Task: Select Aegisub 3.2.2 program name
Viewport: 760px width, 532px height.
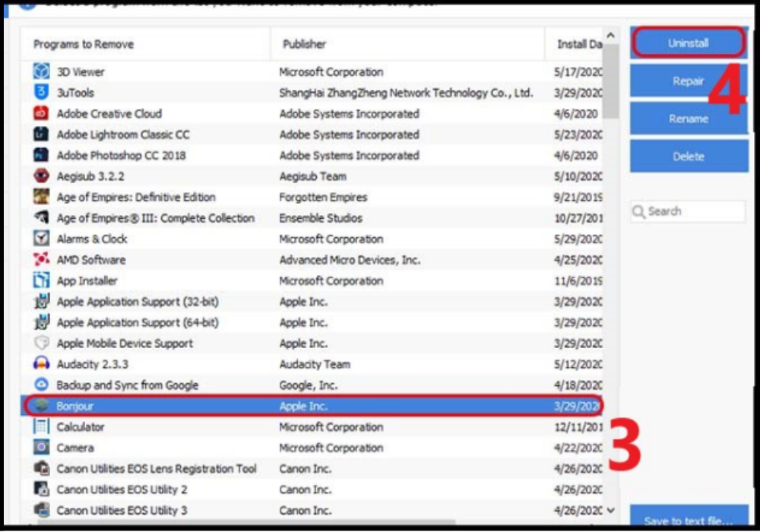Action: point(90,176)
